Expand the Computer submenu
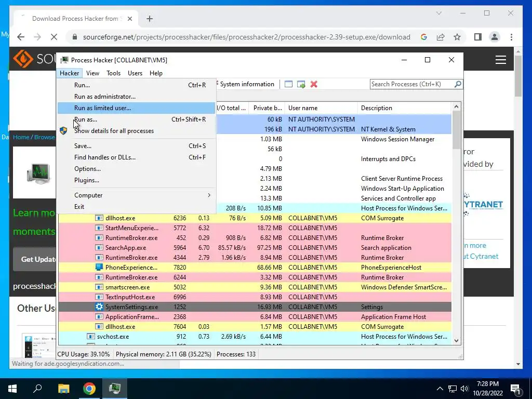The height and width of the screenshot is (399, 532). tap(137, 195)
